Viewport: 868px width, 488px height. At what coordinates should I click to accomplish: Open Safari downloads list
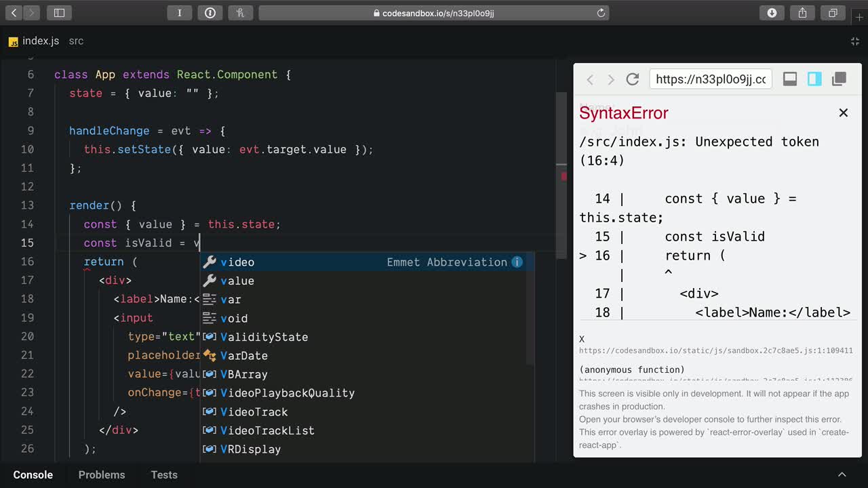(x=772, y=13)
